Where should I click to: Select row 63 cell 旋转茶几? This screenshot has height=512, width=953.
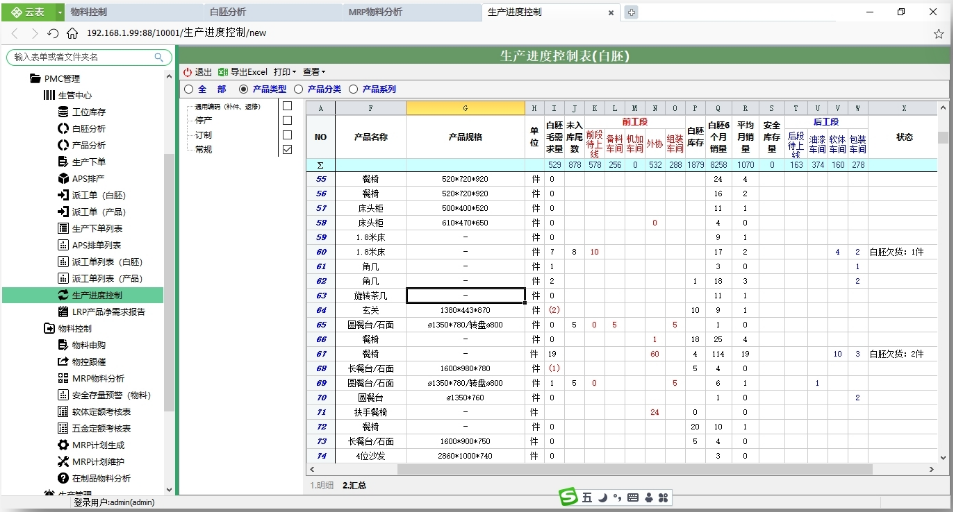(371, 296)
